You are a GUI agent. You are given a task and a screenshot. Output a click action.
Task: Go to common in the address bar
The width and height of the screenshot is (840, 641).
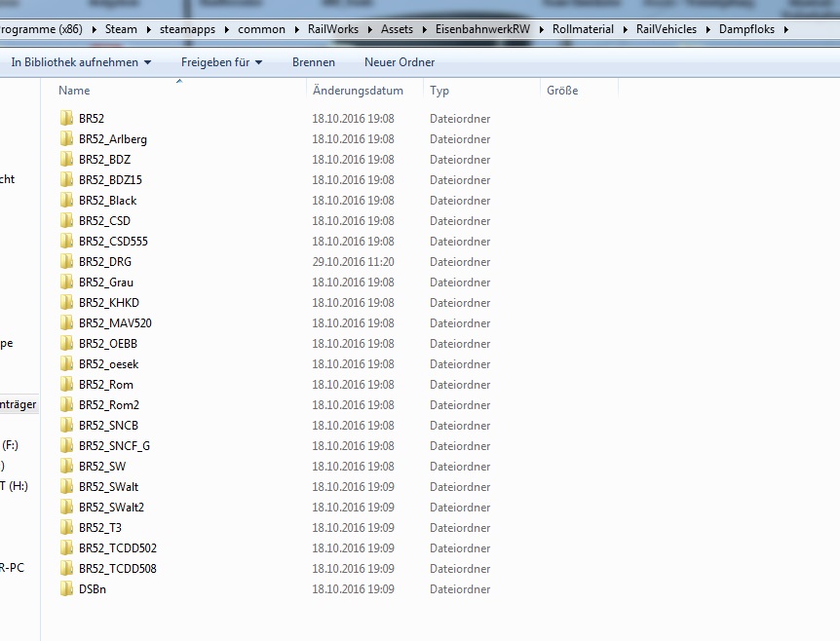click(x=261, y=29)
